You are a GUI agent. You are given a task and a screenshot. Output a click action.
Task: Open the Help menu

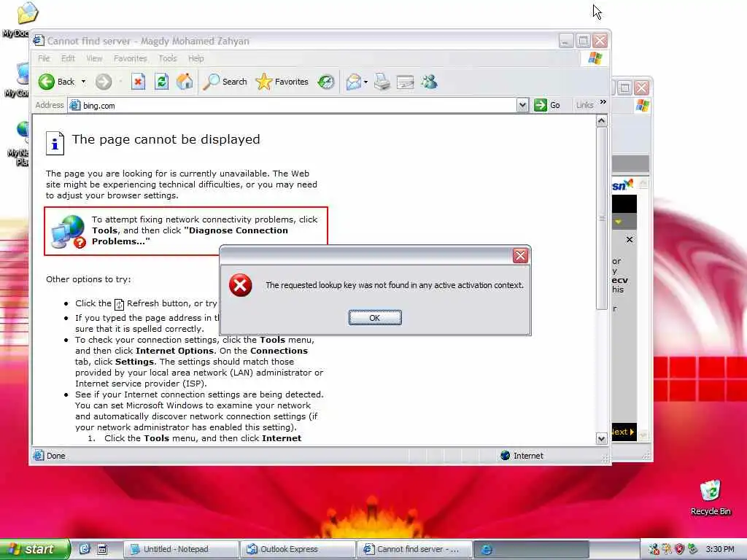(x=196, y=58)
